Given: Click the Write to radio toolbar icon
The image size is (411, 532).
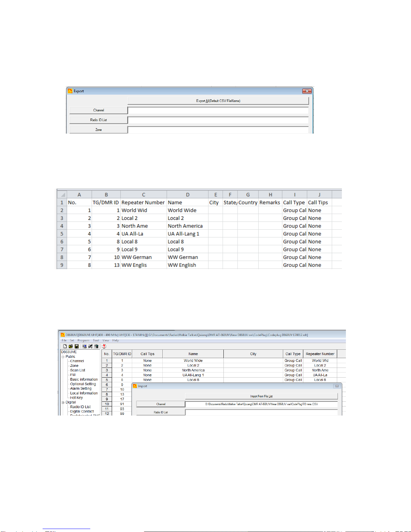Looking at the screenshot, I should click(x=96, y=346).
